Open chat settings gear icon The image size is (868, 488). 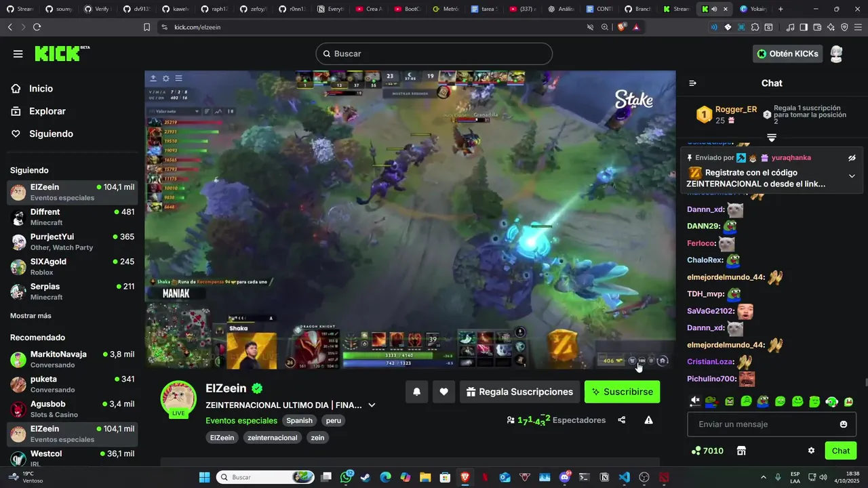click(811, 451)
